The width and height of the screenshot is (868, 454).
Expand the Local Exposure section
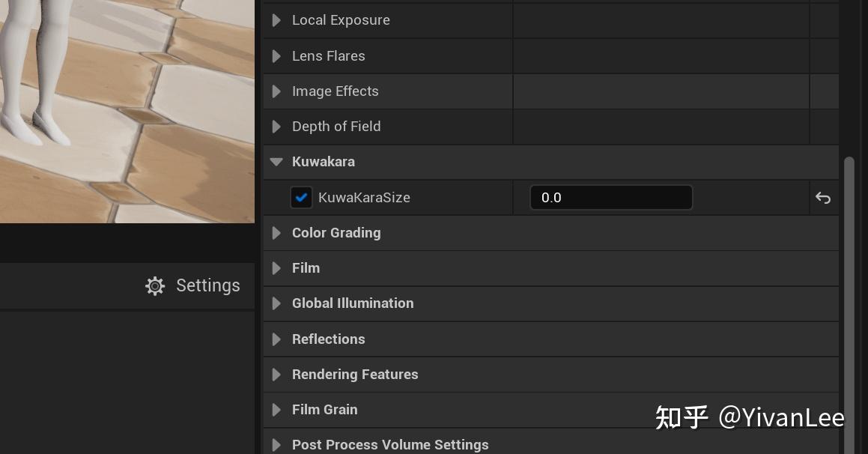point(276,20)
